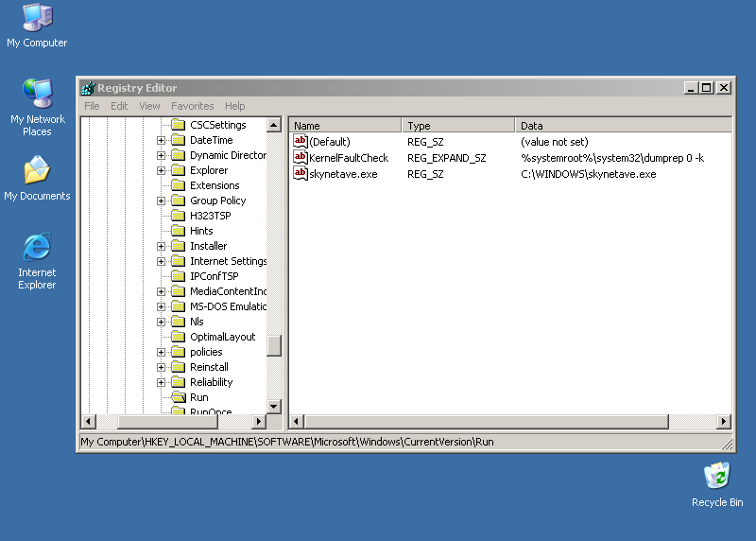756x541 pixels.
Task: Expand the Installer key
Action: (x=161, y=246)
